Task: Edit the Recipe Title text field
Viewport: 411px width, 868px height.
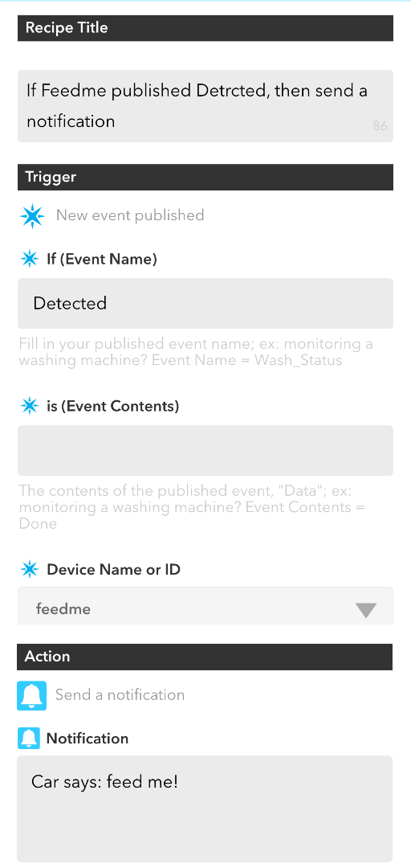Action: [205, 106]
